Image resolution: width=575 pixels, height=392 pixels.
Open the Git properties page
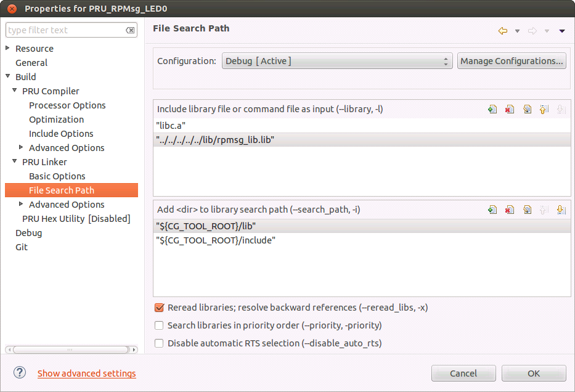pos(22,247)
